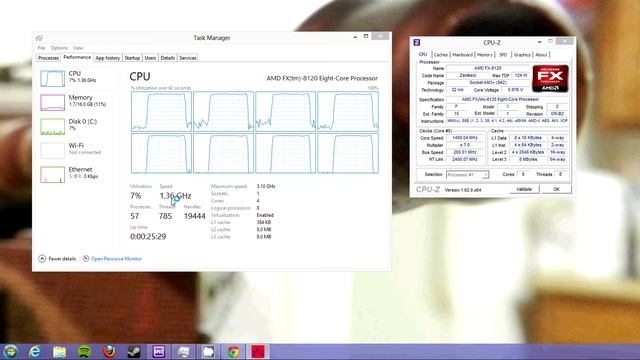The image size is (640, 360).
Task: Select the SPD tab in CPU-Z
Action: [x=503, y=55]
